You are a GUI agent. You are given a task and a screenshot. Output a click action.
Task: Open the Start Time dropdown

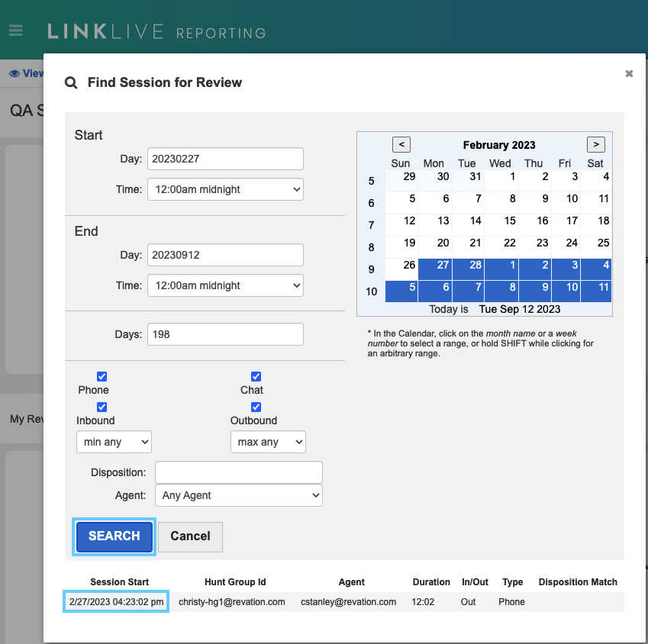point(225,189)
